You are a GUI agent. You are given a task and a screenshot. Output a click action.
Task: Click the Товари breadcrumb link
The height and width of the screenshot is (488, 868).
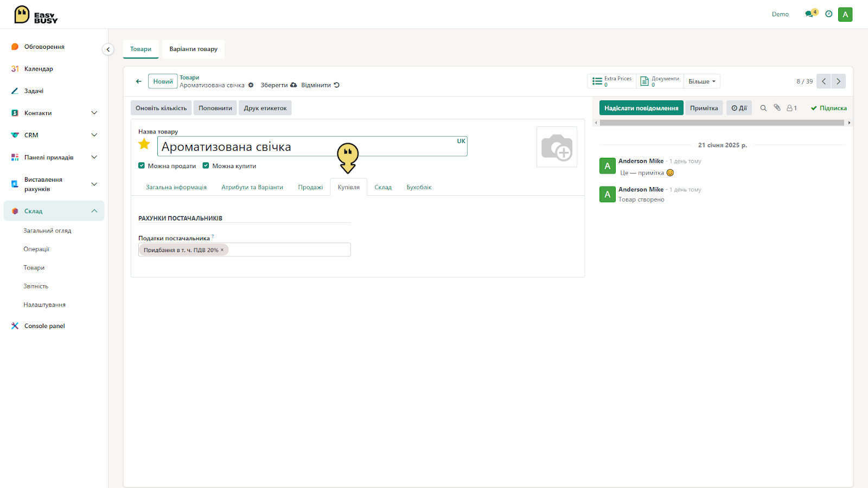tap(189, 78)
